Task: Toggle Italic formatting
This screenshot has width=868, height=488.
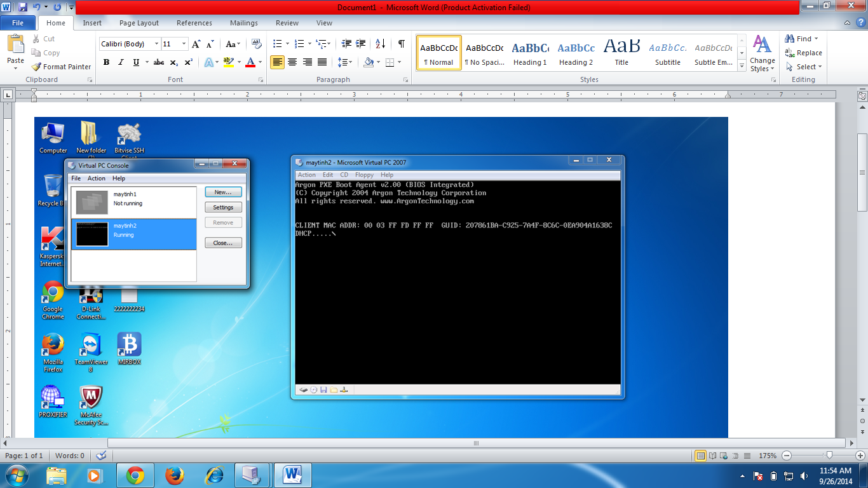Action: 121,62
